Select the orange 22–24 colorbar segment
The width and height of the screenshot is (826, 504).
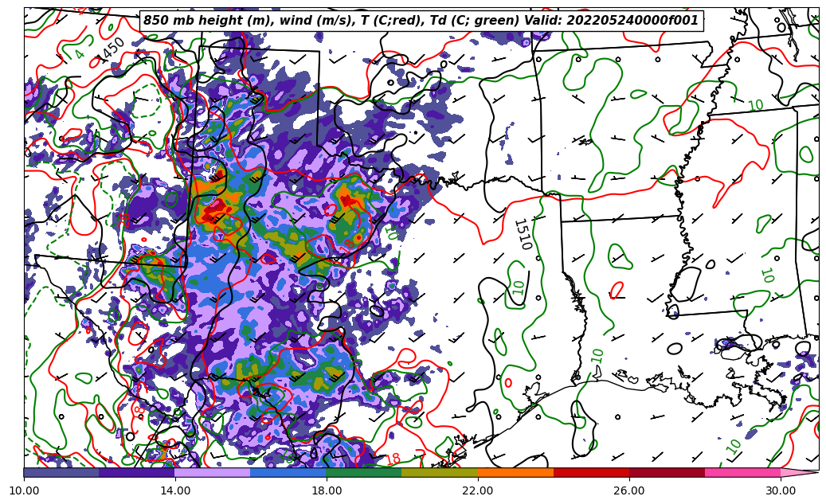pos(515,472)
